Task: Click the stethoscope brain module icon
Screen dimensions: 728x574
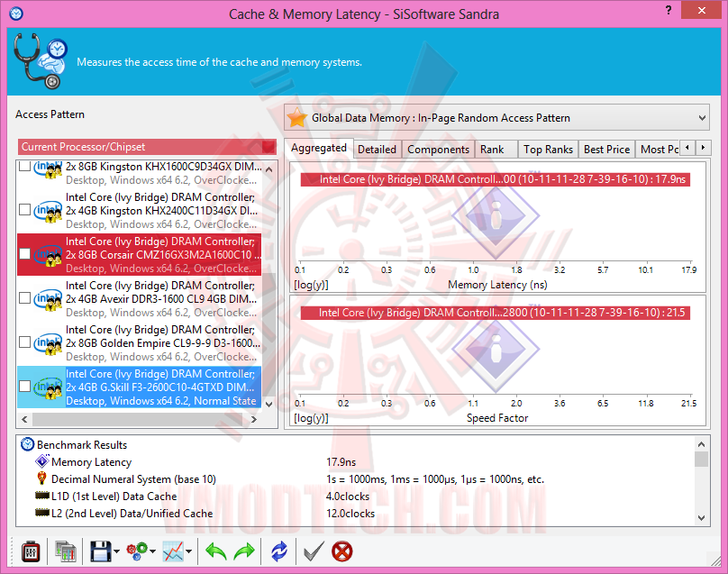Action: tap(41, 62)
